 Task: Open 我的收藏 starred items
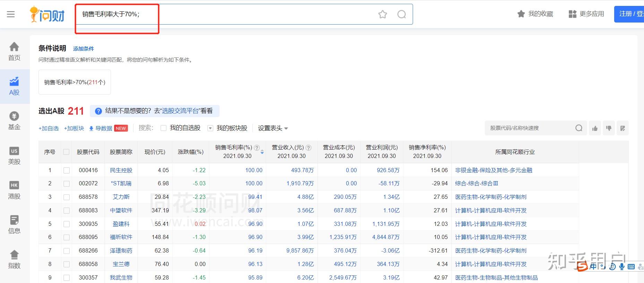[535, 14]
